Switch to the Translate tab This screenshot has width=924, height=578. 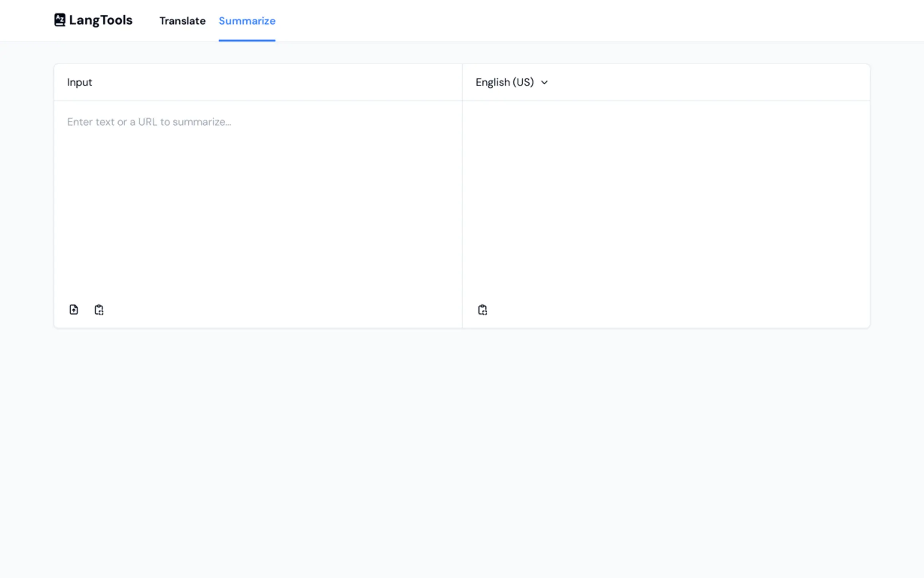pos(182,21)
